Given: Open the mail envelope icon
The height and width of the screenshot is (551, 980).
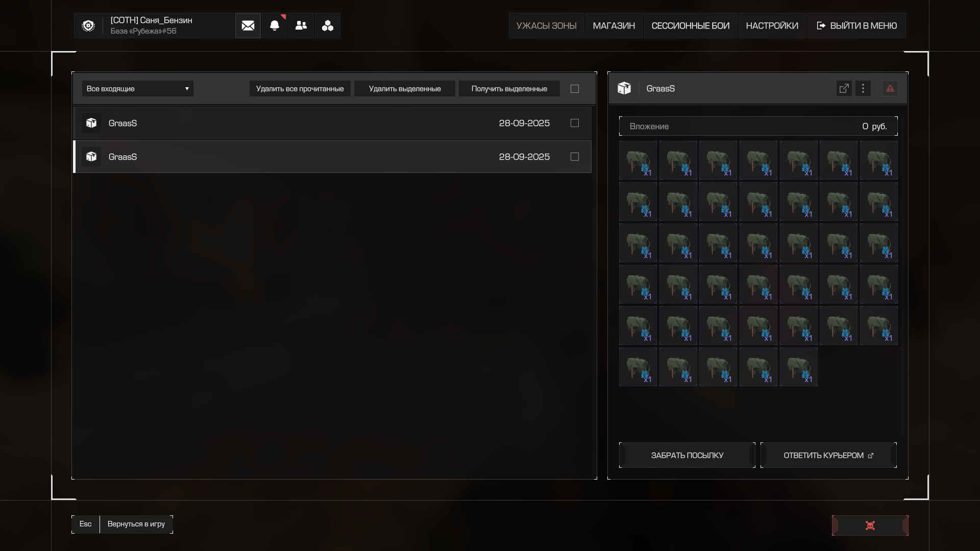Looking at the screenshot, I should coord(248,26).
